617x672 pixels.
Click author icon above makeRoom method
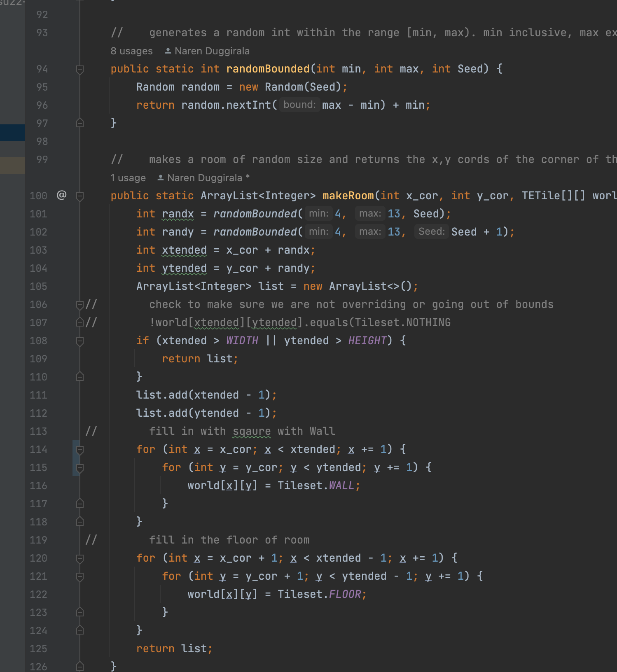[x=161, y=178]
